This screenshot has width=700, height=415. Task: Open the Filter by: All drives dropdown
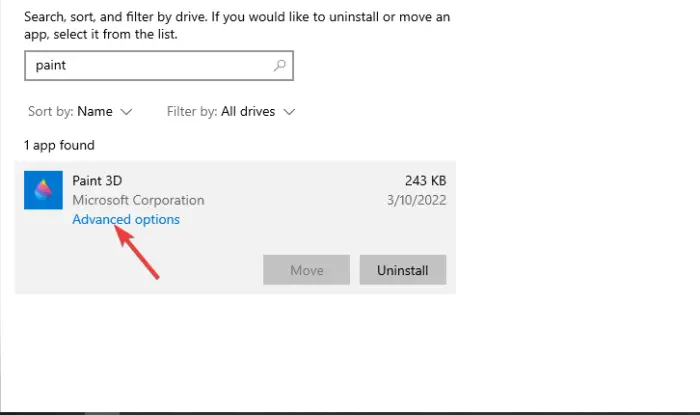(x=231, y=112)
